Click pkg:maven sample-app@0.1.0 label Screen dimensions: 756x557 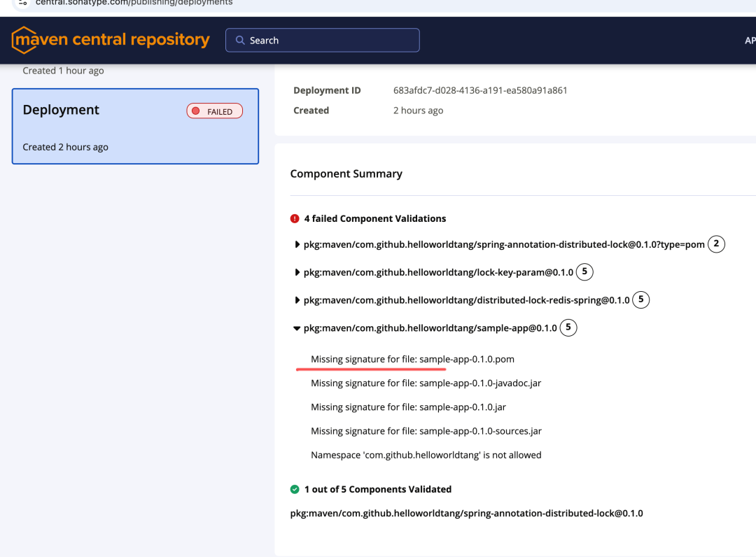point(430,329)
